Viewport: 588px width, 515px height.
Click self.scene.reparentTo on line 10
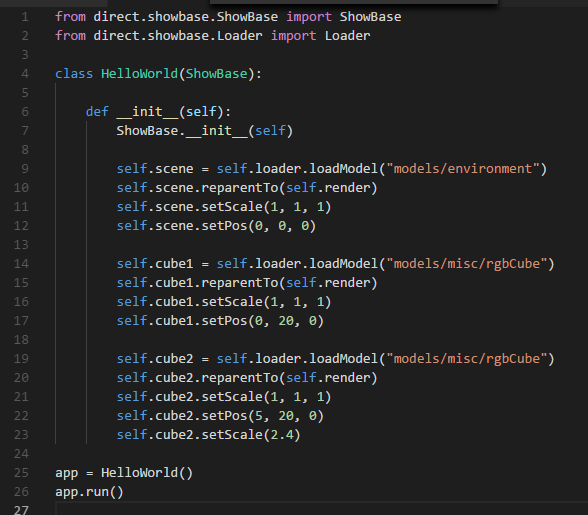[247, 188]
